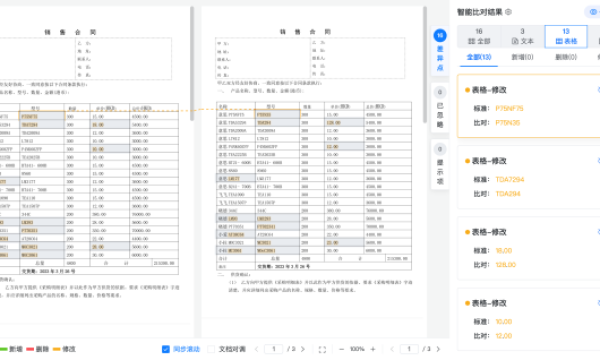Click the right document page number field
600x360 pixels.
(x=409, y=349)
